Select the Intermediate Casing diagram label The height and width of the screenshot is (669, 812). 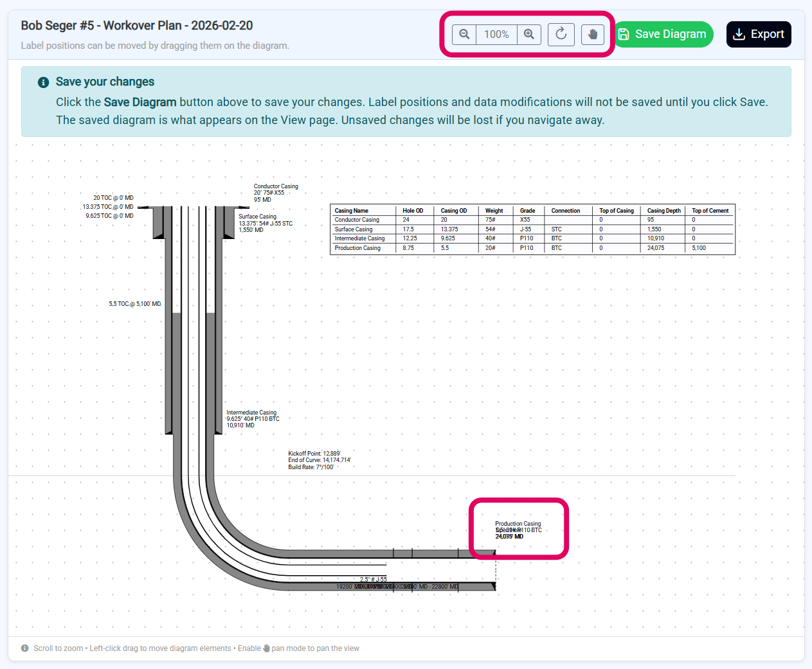point(253,419)
